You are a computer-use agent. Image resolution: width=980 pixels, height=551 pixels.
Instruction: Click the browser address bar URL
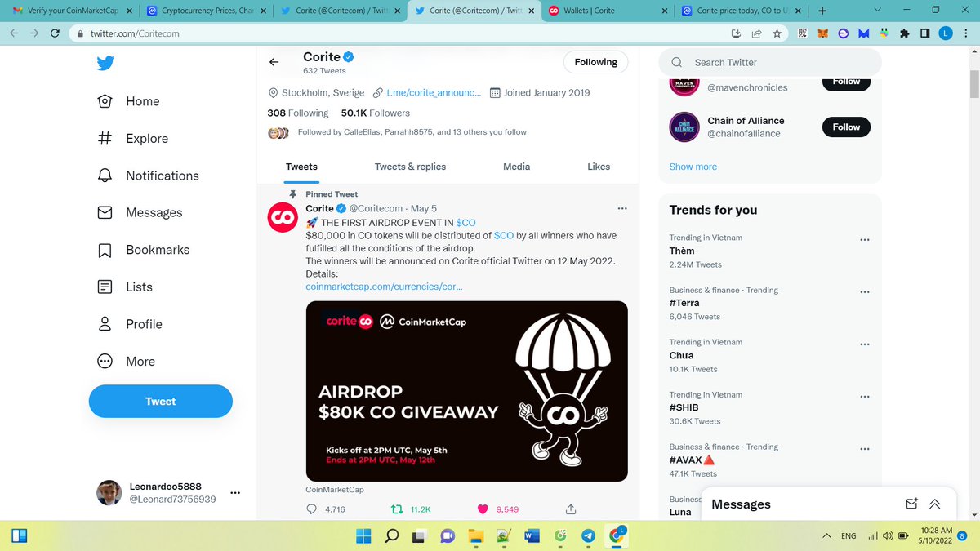tap(133, 33)
